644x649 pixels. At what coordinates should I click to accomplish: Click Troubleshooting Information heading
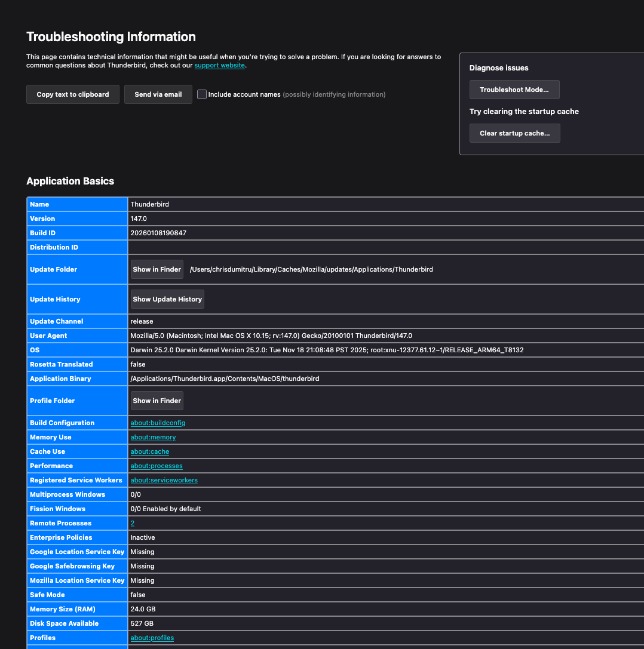[x=111, y=36]
